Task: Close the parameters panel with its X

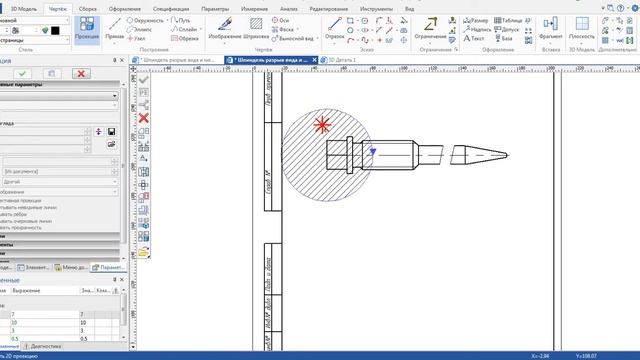Action: [122, 60]
